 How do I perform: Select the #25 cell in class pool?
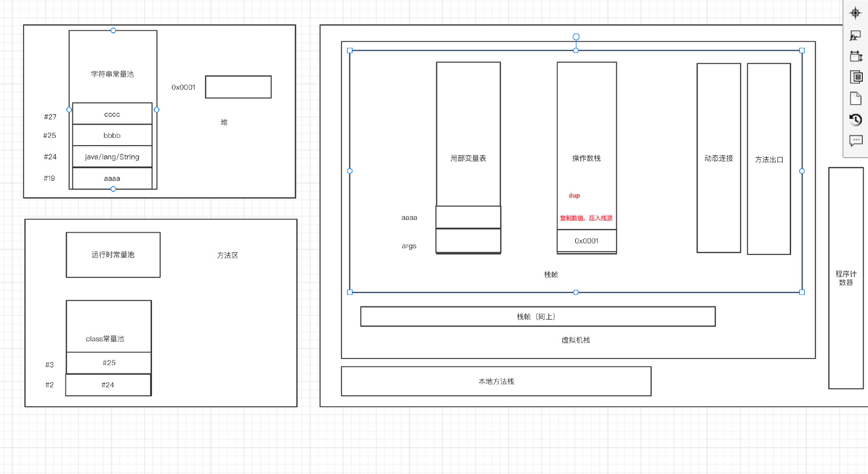109,363
